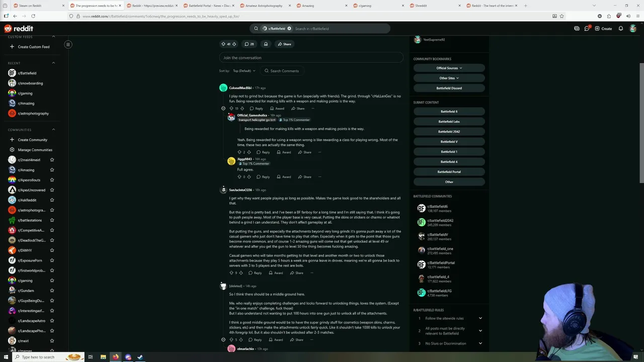Open File Explorer from taskbar
This screenshot has height=362, width=644.
coord(103,357)
